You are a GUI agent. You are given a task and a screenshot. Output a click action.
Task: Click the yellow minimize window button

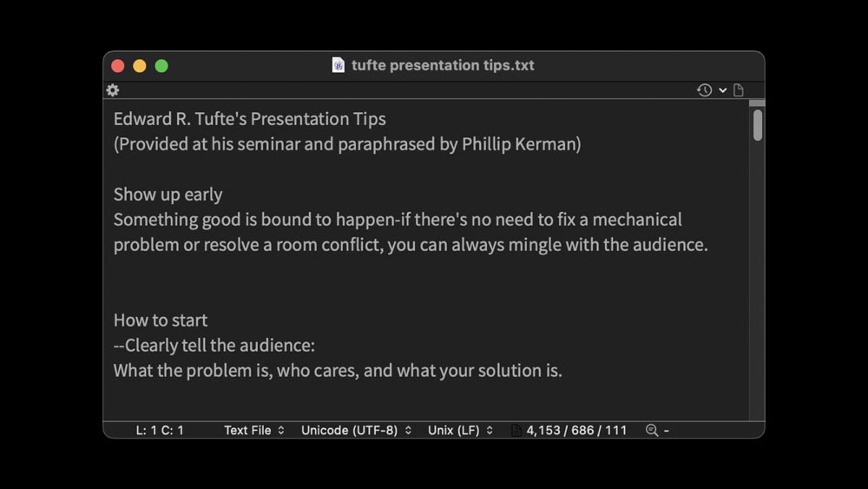(x=140, y=66)
